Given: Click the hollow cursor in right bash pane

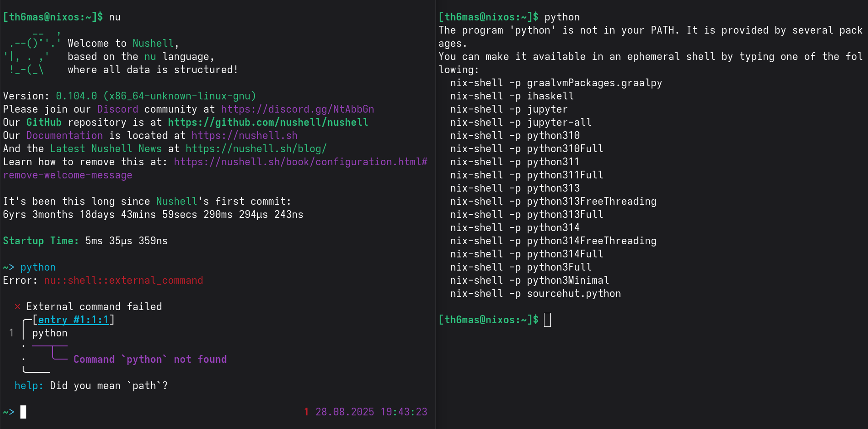Looking at the screenshot, I should 547,320.
